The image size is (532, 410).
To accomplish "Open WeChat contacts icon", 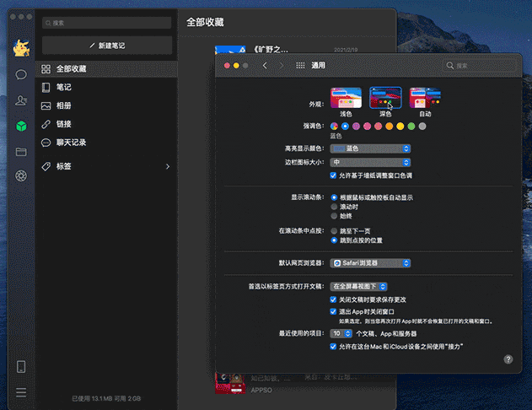I will (x=21, y=100).
